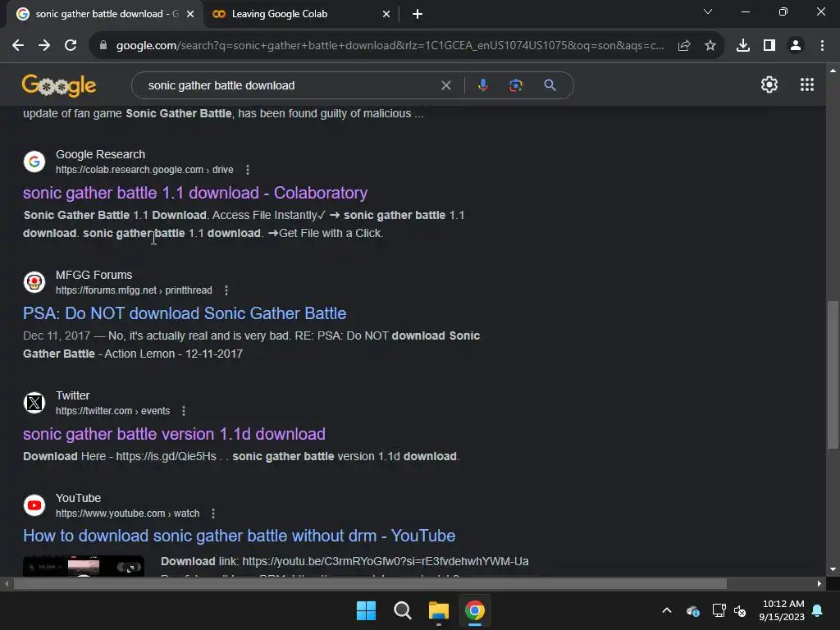Click the MFGG Forums favicon
This screenshot has width=840, height=630.
(x=34, y=282)
